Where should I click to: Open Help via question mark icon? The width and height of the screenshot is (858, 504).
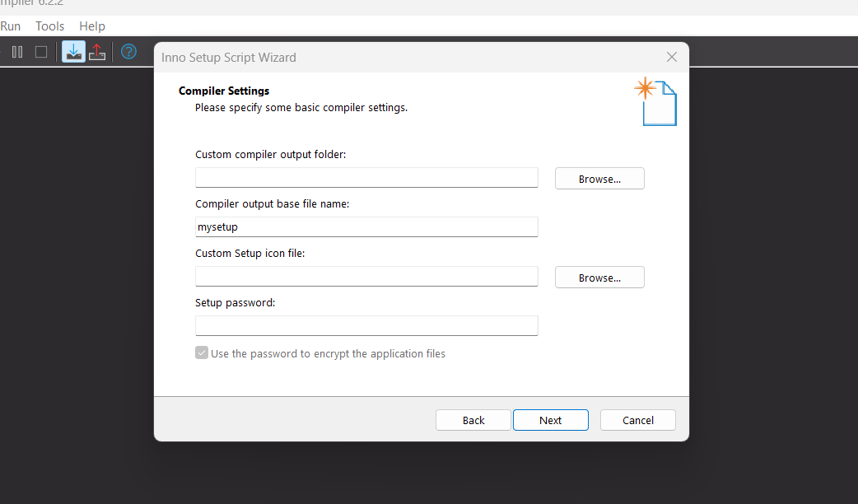(x=128, y=52)
